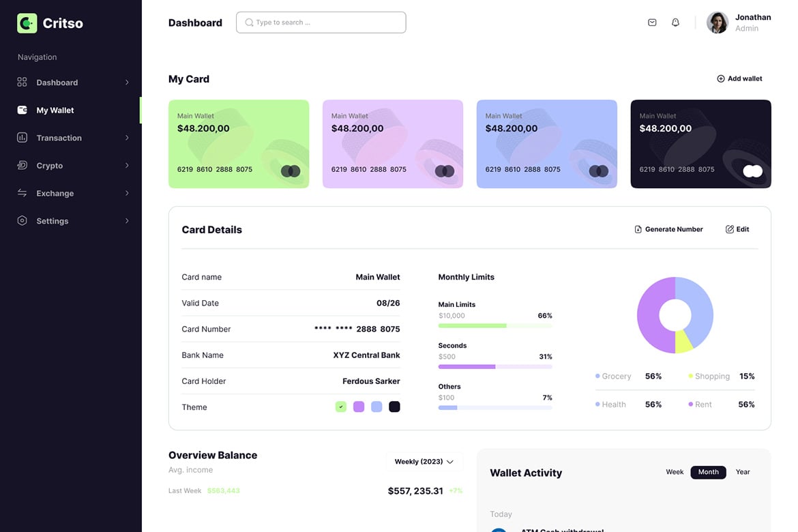Screen dimensions: 798x532
Task: Click the Generate Number button
Action: point(668,229)
